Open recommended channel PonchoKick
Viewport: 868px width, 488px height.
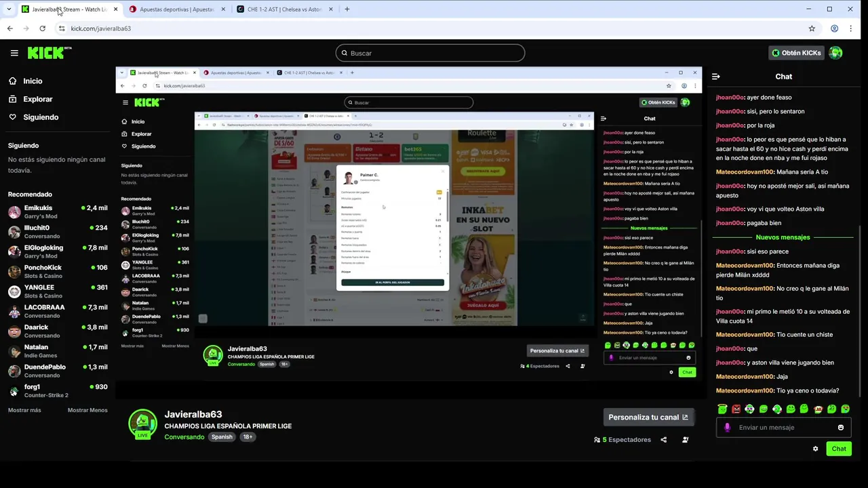tap(58, 271)
